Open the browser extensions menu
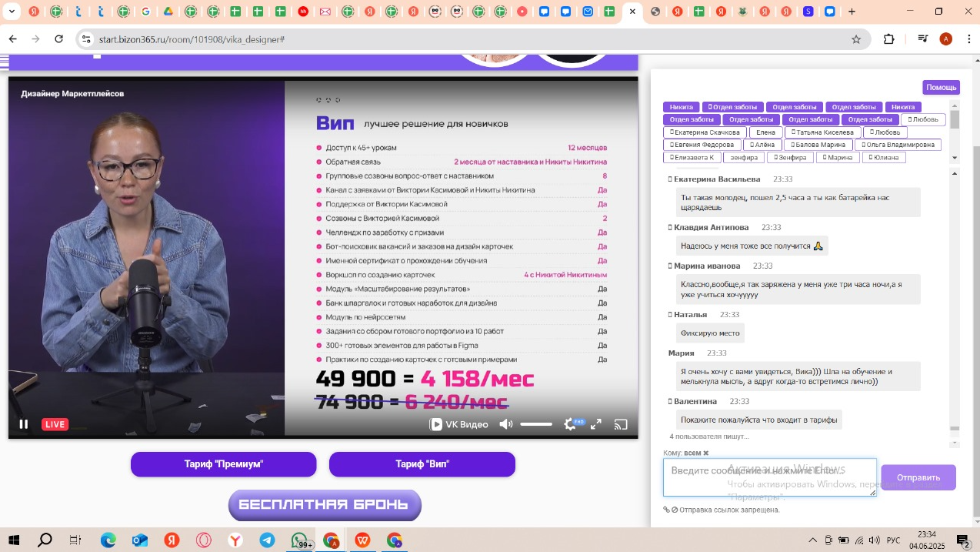 (x=889, y=39)
